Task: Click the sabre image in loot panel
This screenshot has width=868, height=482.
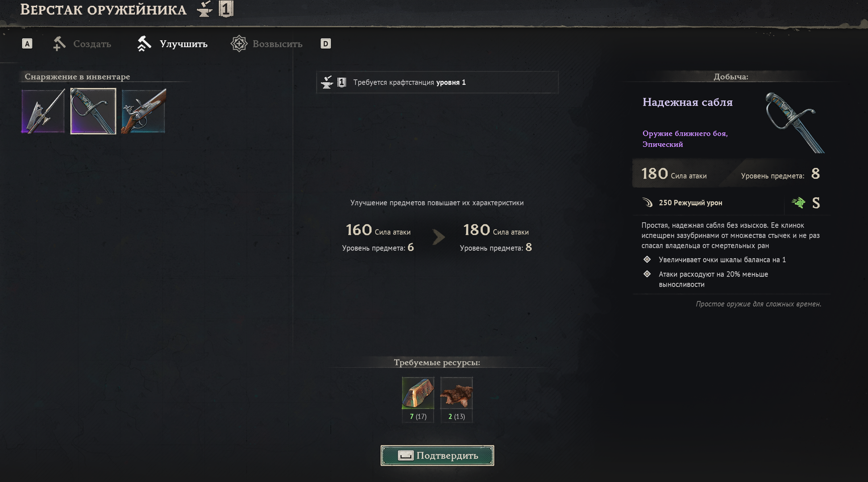Action: pyautogui.click(x=795, y=123)
